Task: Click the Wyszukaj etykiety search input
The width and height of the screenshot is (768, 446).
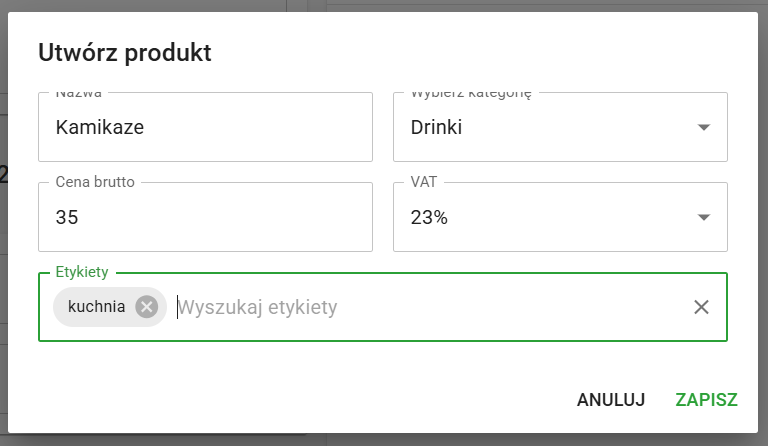Action: click(x=420, y=307)
